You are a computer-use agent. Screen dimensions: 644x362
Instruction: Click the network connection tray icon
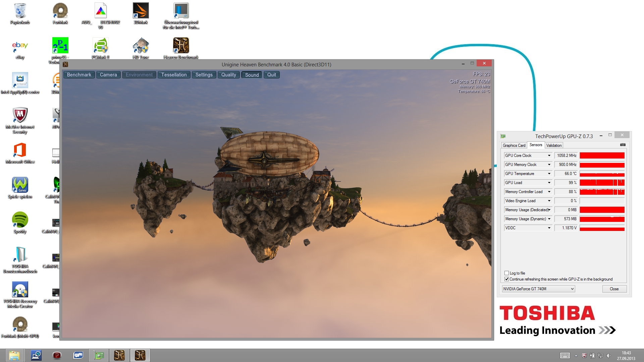point(600,355)
